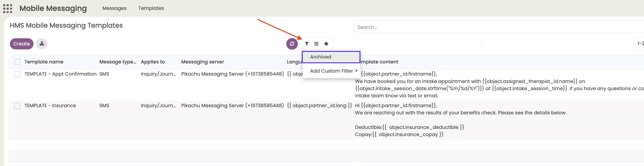Open TEMPLATE - Appt Confirmation record
Image resolution: width=644 pixels, height=166 pixels.
pyautogui.click(x=60, y=74)
